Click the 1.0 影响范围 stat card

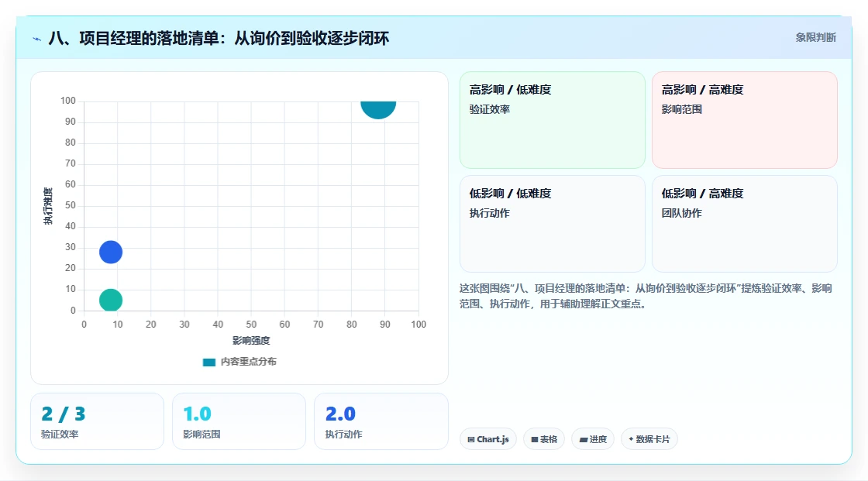[239, 422]
